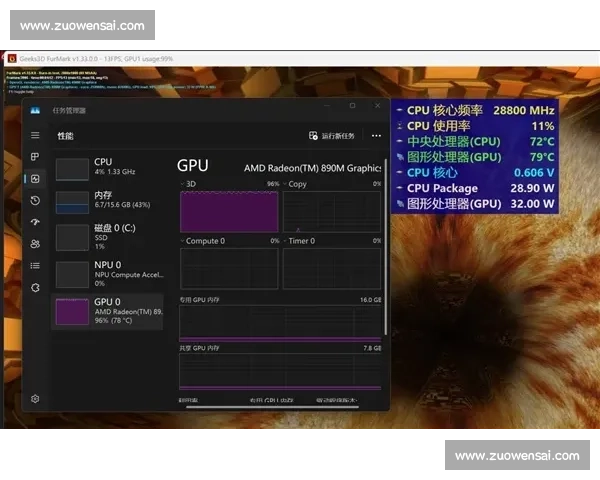Open the hamburger navigation menu in Task Manager
600x480 pixels.
(35, 135)
